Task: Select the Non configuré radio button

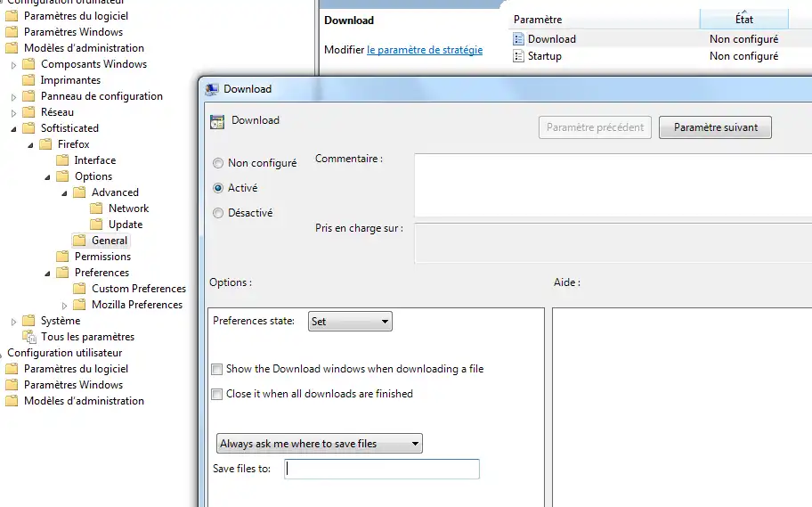Action: click(218, 163)
